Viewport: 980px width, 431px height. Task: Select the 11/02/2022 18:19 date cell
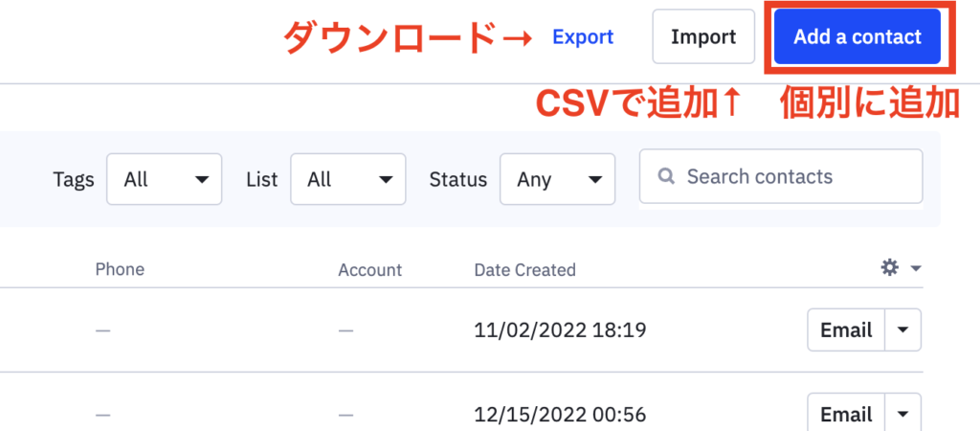click(560, 329)
